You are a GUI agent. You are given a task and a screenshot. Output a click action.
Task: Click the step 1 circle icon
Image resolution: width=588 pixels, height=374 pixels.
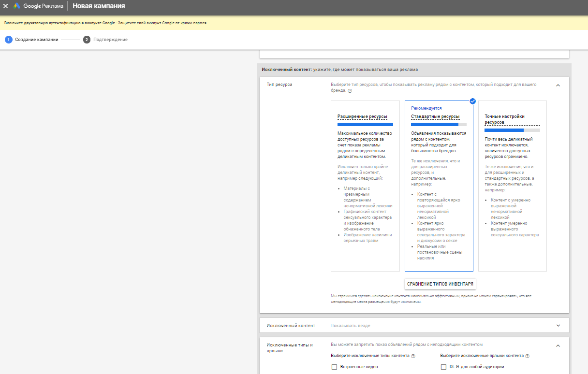point(8,40)
